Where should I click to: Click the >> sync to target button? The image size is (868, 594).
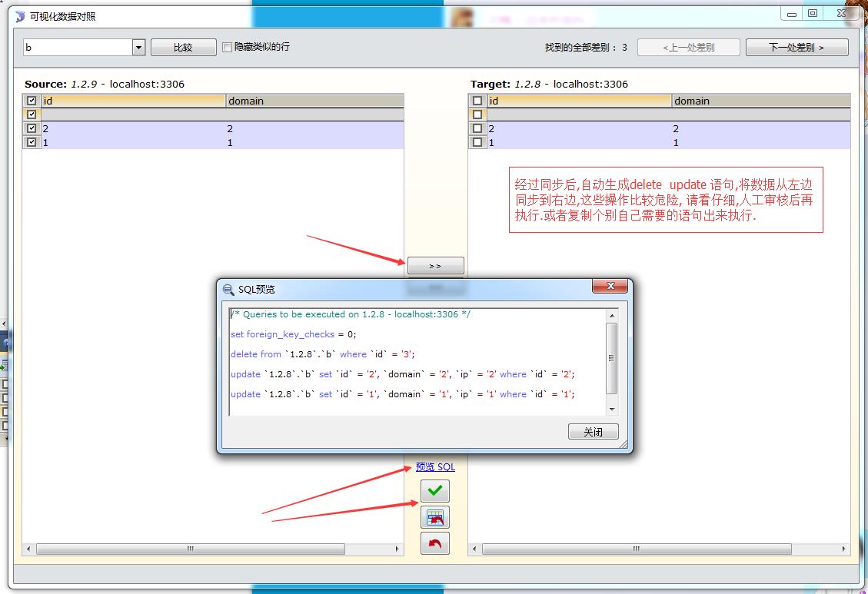pos(435,266)
